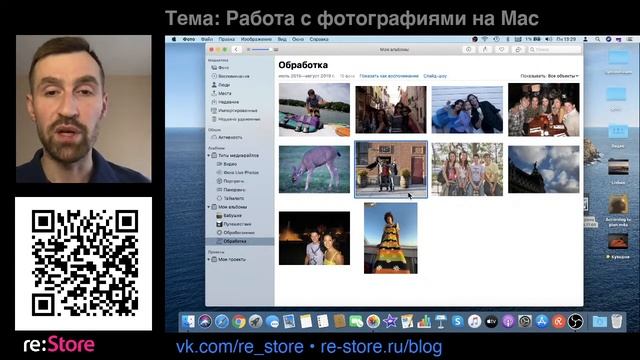This screenshot has height=360, width=640.
Task: Adjust the thumbnail zoom slider in toolbar
Action: (261, 49)
